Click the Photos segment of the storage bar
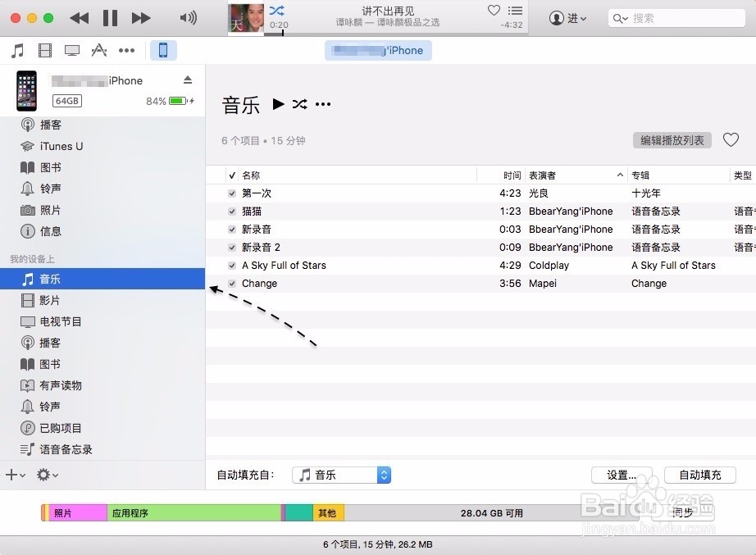Viewport: 756px width, 555px height. coord(78,513)
